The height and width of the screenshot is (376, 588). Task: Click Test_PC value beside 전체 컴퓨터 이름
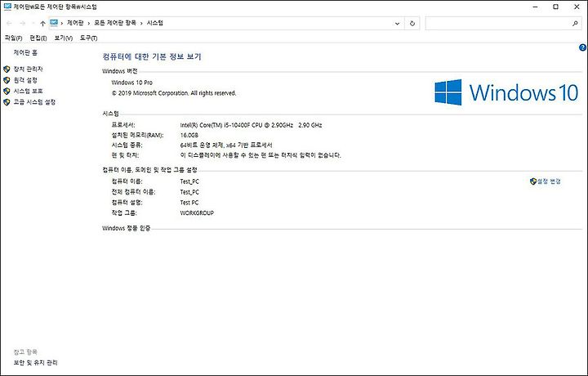(x=189, y=192)
